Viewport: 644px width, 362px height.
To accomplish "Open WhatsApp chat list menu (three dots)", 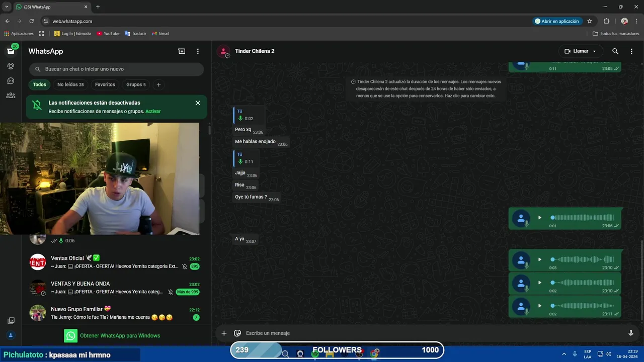I will point(198,51).
